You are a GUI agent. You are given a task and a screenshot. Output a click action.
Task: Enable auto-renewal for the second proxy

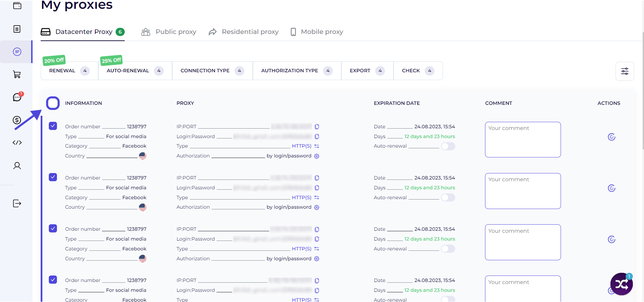pyautogui.click(x=448, y=197)
